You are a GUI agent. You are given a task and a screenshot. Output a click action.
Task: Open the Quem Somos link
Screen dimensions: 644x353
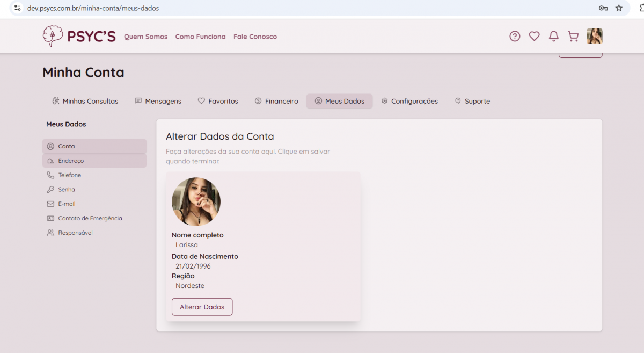(x=145, y=37)
